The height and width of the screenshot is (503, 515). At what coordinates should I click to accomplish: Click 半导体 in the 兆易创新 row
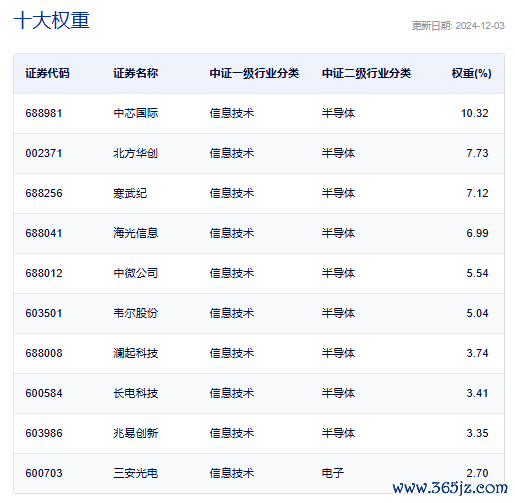click(x=338, y=433)
